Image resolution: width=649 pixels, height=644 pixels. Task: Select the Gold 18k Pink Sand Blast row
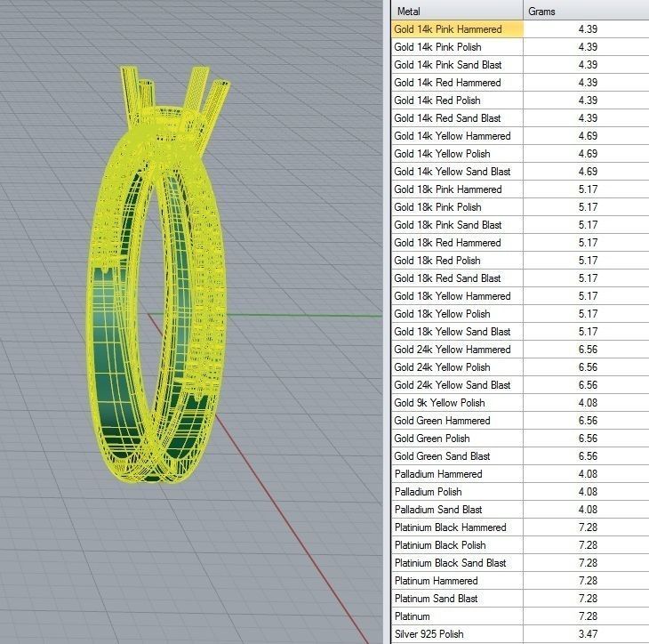pos(520,225)
